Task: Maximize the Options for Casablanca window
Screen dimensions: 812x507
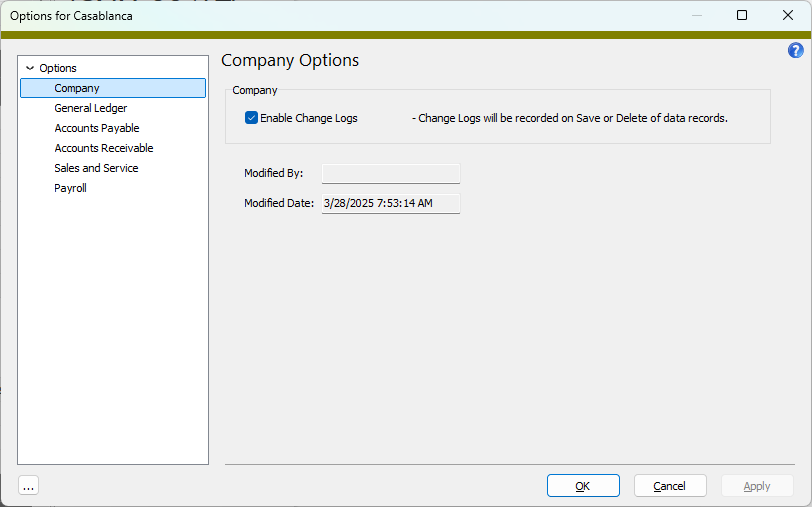Action: coord(742,16)
